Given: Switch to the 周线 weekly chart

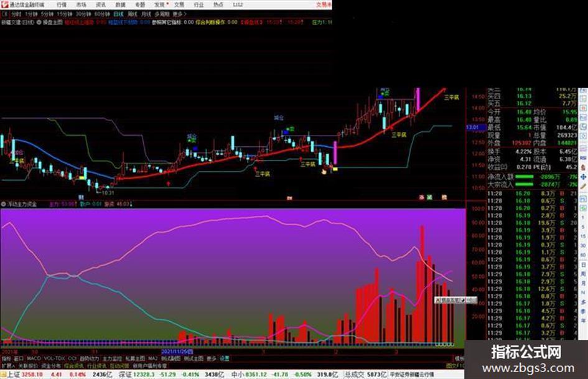Looking at the screenshot, I should coord(133,14).
